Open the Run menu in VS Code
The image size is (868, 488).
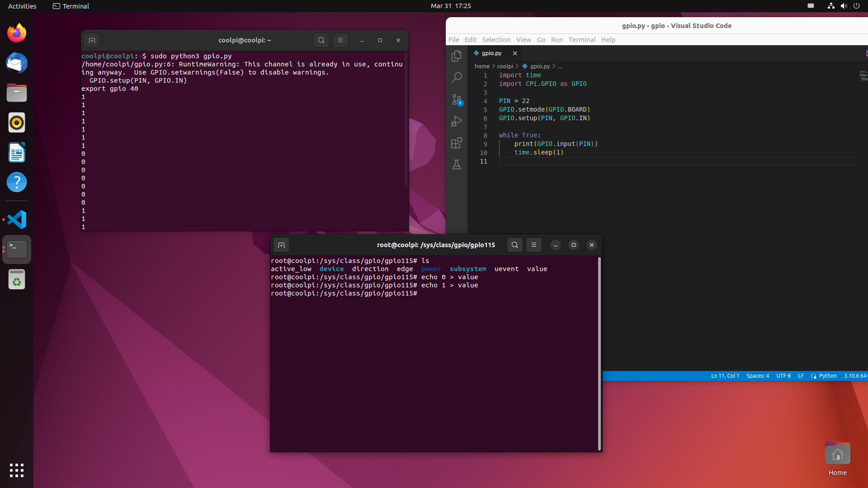(557, 40)
